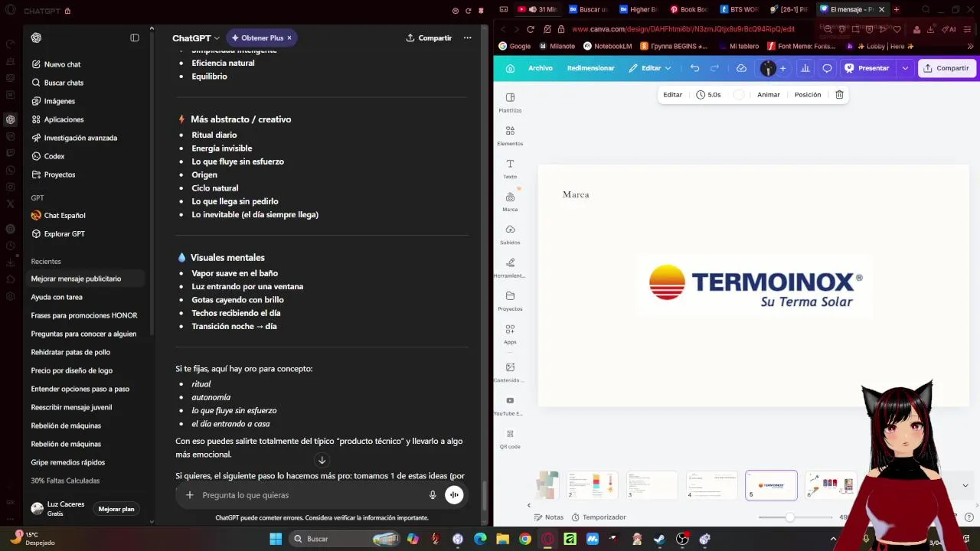980x551 pixels.
Task: Open the ChatGPT conversation options menu
Action: [467, 37]
